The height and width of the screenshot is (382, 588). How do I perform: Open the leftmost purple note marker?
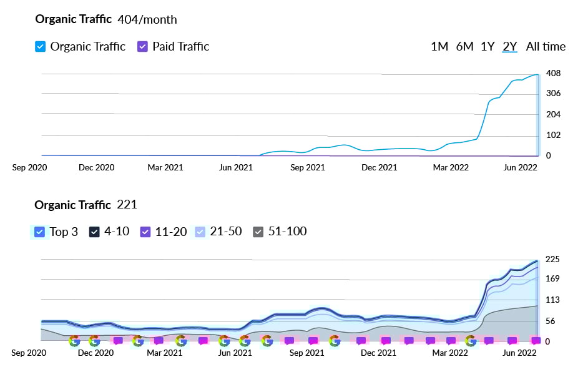(x=117, y=341)
